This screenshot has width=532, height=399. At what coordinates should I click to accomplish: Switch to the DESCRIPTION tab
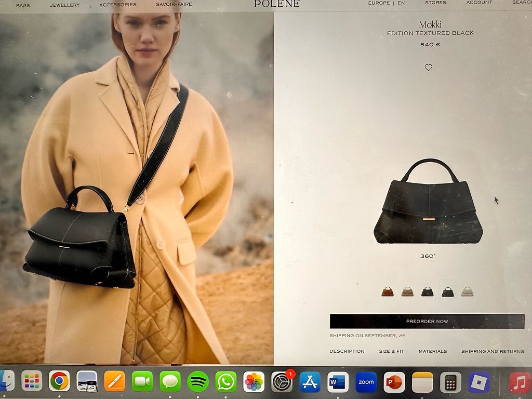[347, 351]
